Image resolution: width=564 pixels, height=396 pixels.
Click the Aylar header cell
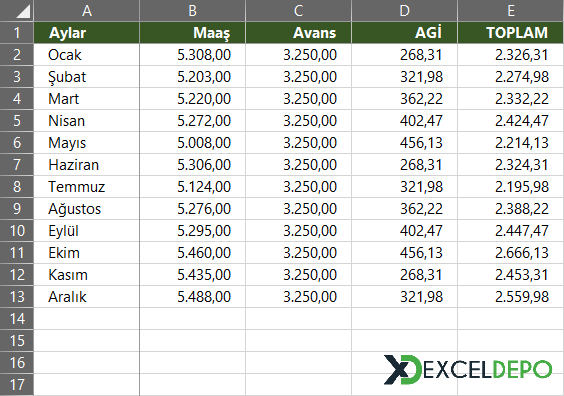87,33
